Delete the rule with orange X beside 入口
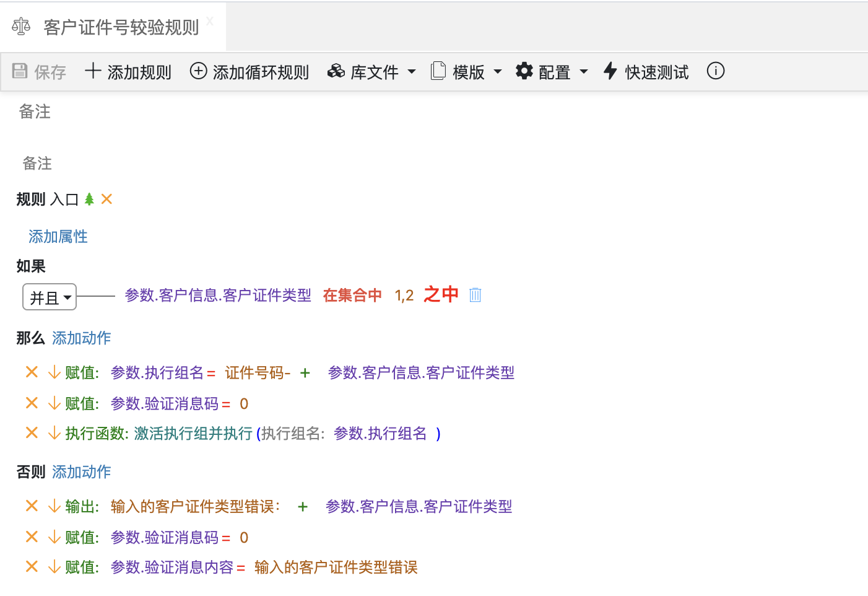Screen dimensions: 868x596 (106, 199)
